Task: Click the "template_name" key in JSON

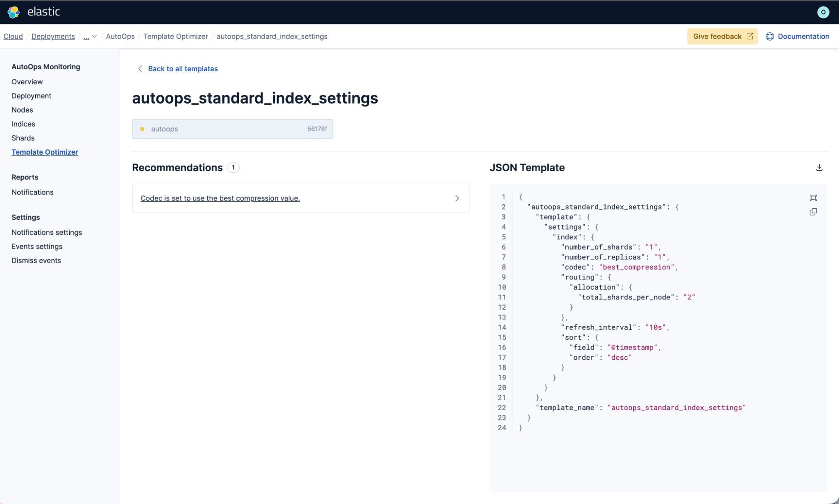Action: 567,408
